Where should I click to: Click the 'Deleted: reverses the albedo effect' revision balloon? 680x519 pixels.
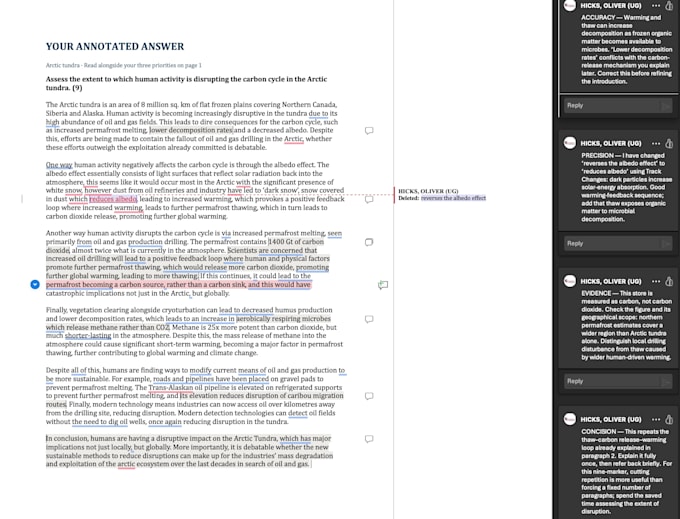point(442,195)
